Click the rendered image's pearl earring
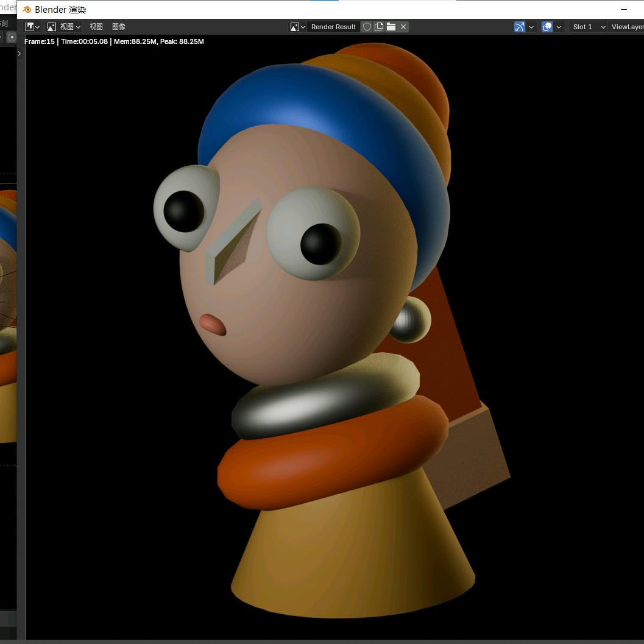The width and height of the screenshot is (644, 644). 411,320
